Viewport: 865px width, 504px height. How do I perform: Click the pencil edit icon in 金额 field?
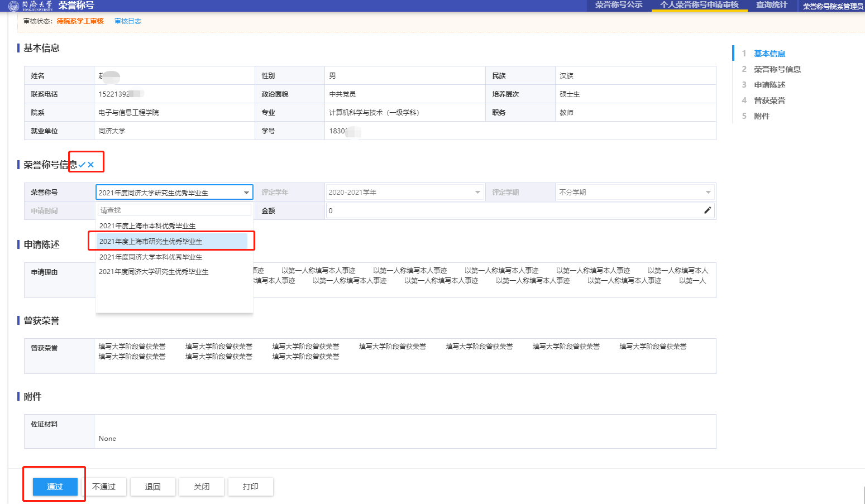(708, 210)
